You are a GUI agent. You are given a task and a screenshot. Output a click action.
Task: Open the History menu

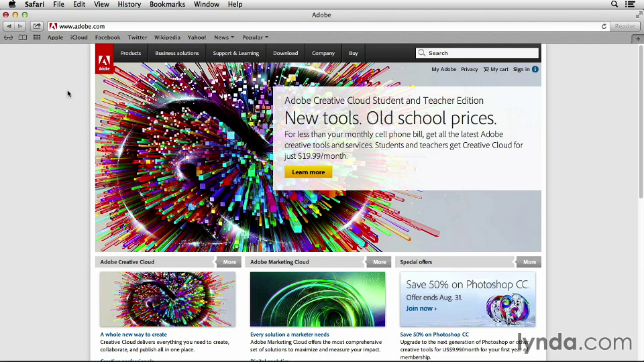(x=129, y=4)
